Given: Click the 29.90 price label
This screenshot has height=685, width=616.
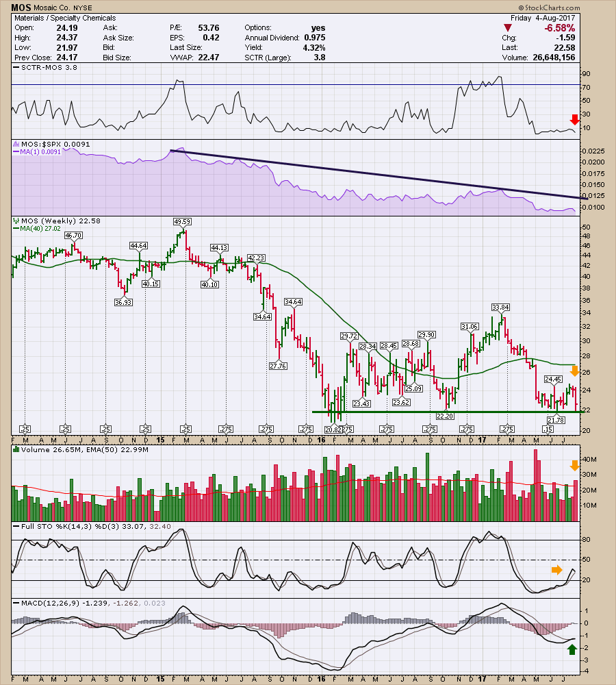Looking at the screenshot, I should 426,335.
